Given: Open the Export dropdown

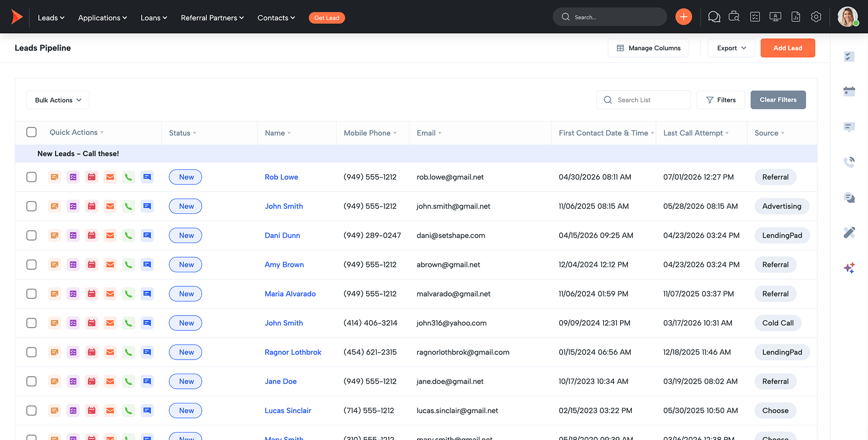Looking at the screenshot, I should pyautogui.click(x=731, y=48).
